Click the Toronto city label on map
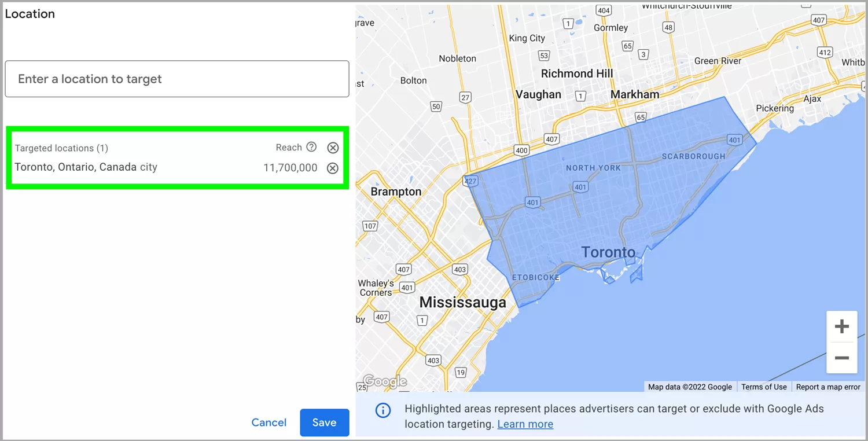This screenshot has width=868, height=441. 608,252
